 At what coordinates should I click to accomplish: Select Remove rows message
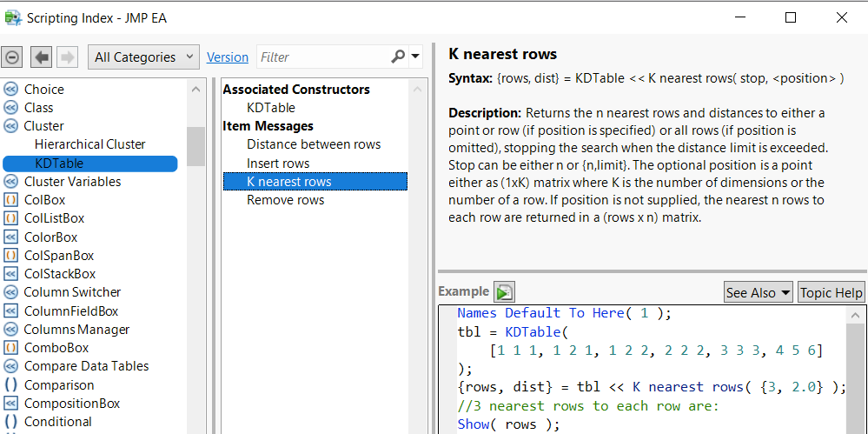286,199
